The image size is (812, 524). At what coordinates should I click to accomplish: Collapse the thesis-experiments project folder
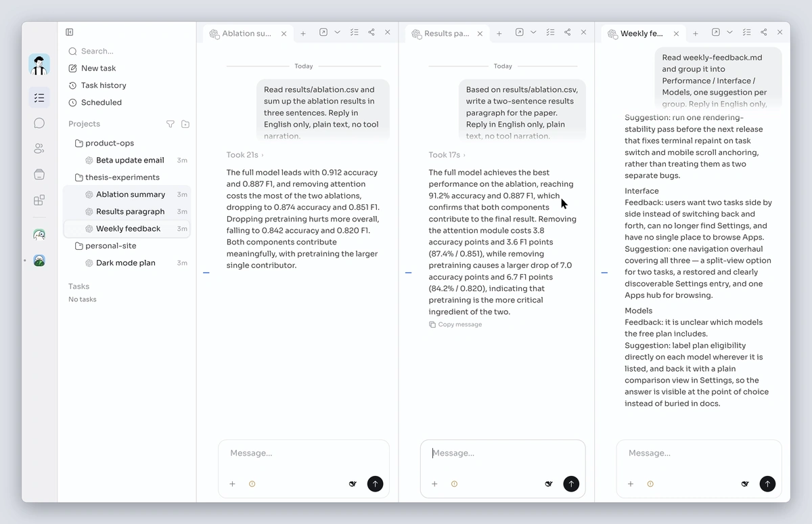[x=117, y=177]
